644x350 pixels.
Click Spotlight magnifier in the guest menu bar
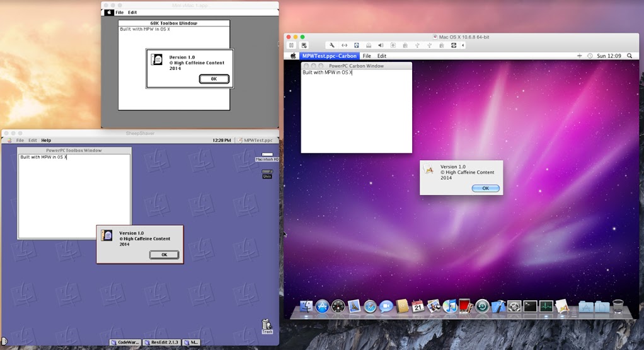[x=630, y=56]
